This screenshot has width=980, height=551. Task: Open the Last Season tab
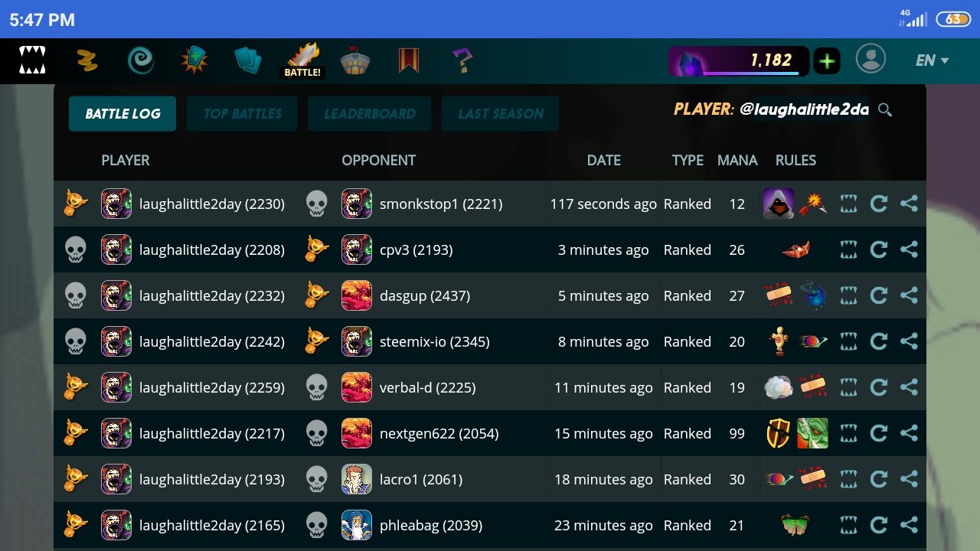[500, 113]
